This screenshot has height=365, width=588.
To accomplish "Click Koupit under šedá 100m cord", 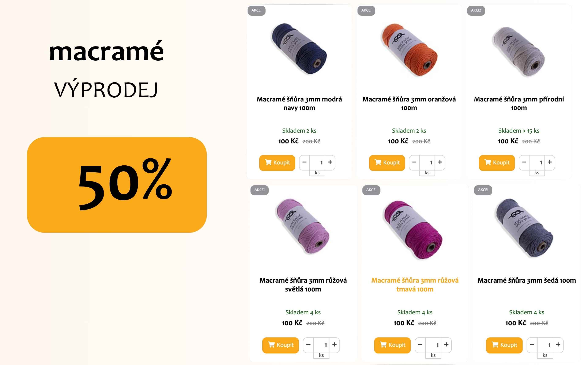I will [x=504, y=345].
